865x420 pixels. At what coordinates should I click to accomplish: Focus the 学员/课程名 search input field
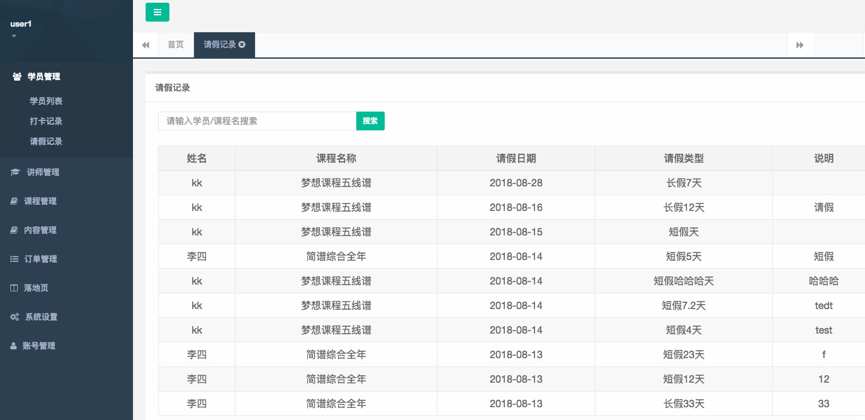click(x=257, y=121)
